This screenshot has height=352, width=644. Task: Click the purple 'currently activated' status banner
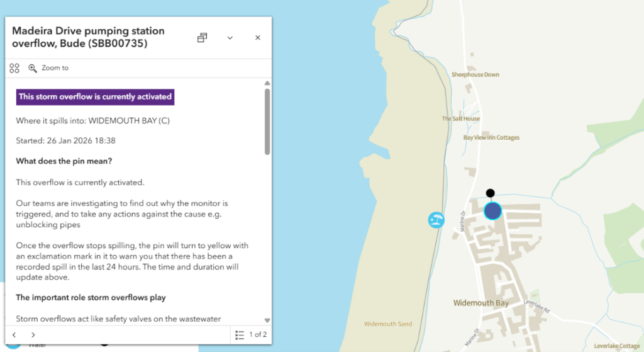[95, 97]
